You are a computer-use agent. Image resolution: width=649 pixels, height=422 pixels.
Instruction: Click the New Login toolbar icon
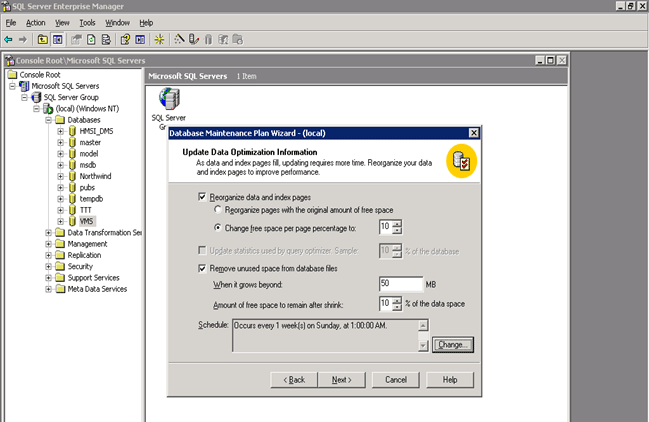click(223, 40)
